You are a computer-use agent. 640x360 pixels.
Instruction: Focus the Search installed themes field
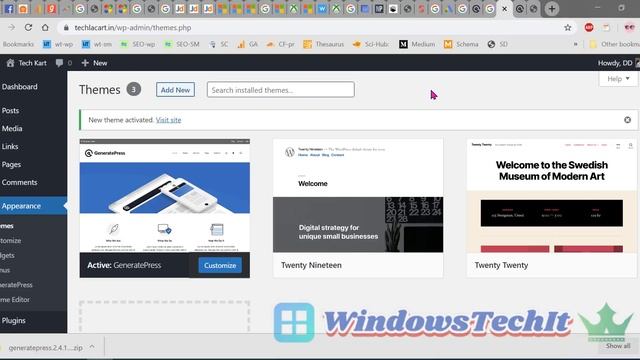click(x=280, y=90)
